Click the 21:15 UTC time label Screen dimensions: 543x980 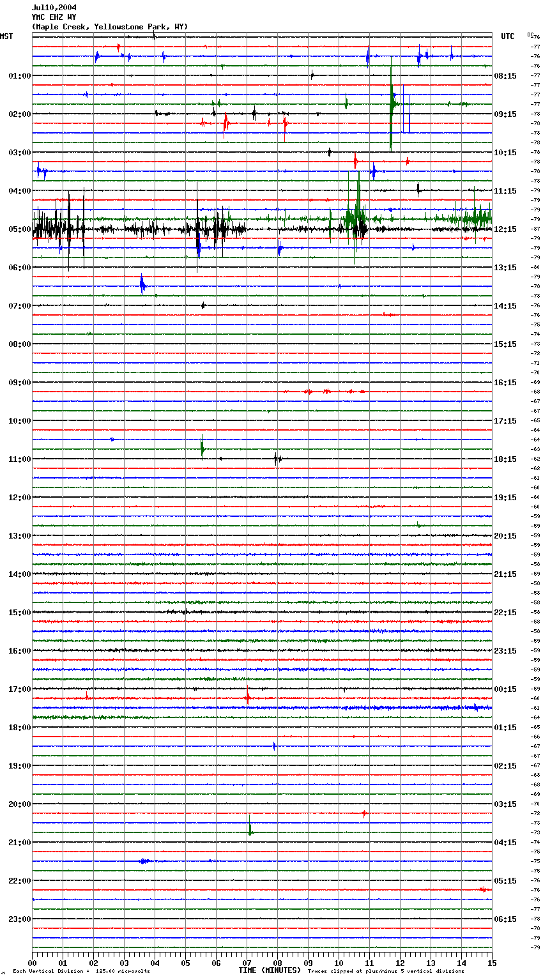(505, 574)
